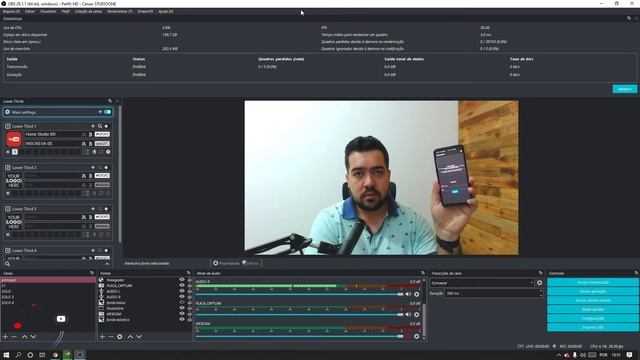Click the plus icon on Lower Third 2
Viewport: 640px width, 360px height.
coord(93,167)
